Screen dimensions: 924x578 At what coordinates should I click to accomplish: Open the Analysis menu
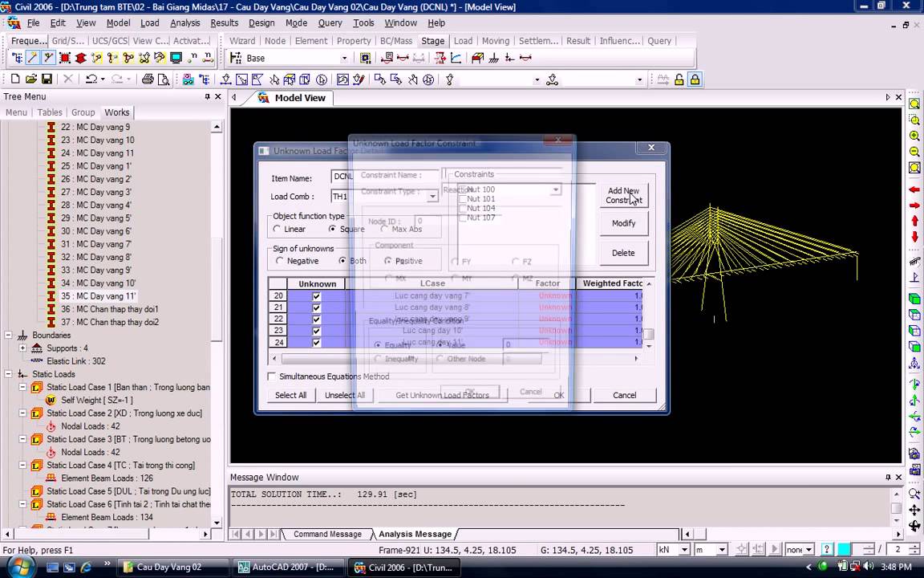coord(185,23)
